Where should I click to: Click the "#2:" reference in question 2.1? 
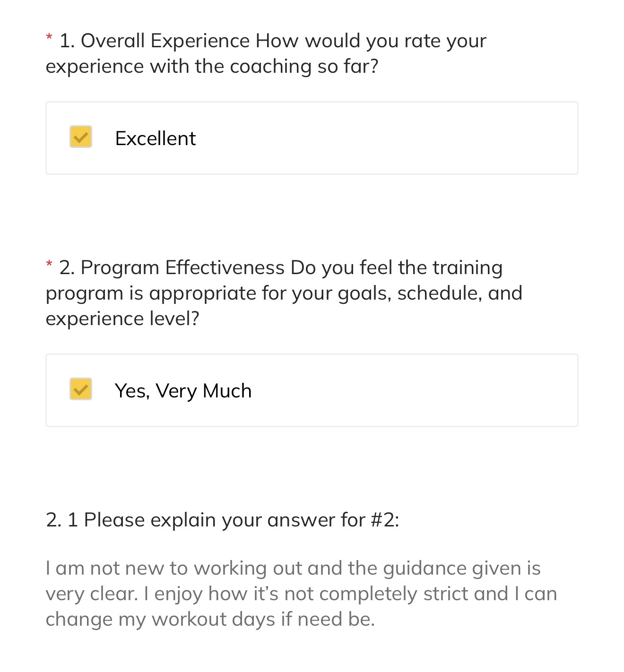click(385, 520)
